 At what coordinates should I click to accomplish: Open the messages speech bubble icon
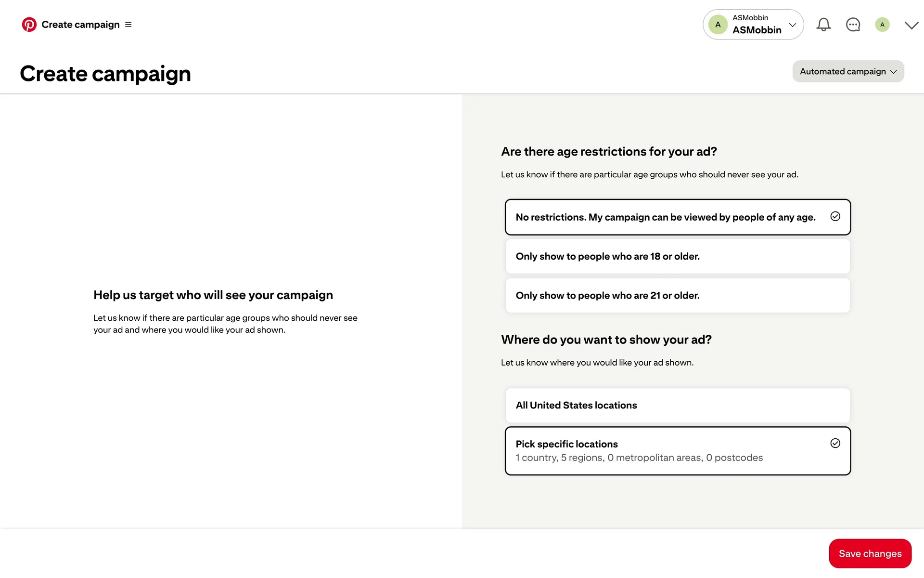click(x=853, y=25)
